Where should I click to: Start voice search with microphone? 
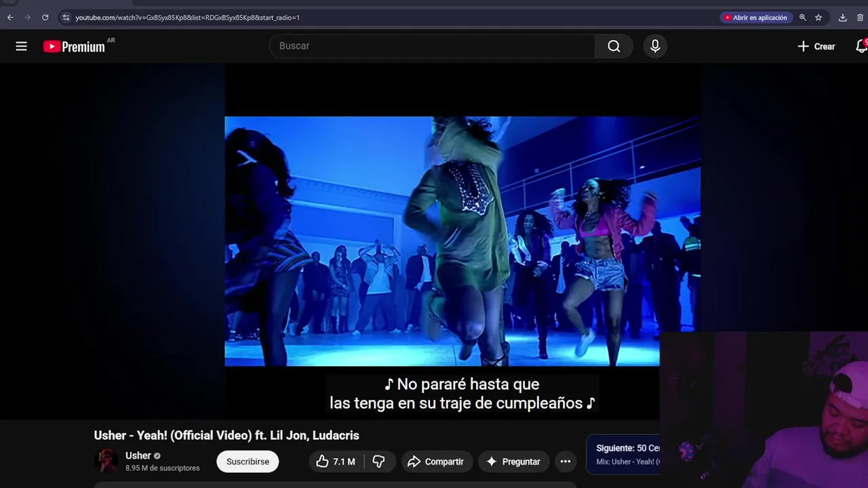coord(655,46)
